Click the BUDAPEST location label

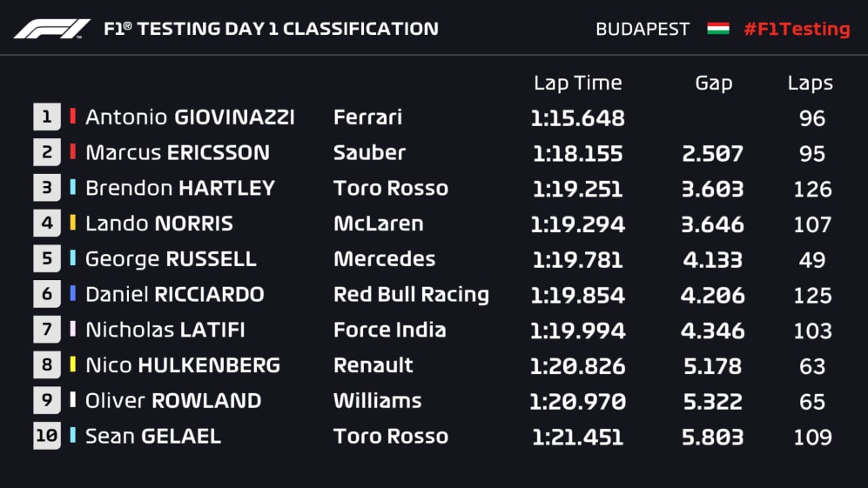(x=643, y=29)
